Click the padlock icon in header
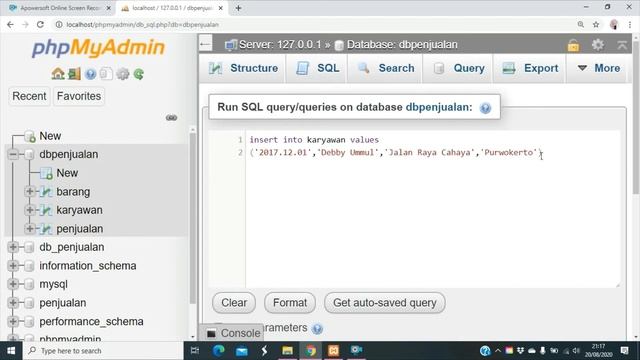The image size is (640, 360). [573, 45]
